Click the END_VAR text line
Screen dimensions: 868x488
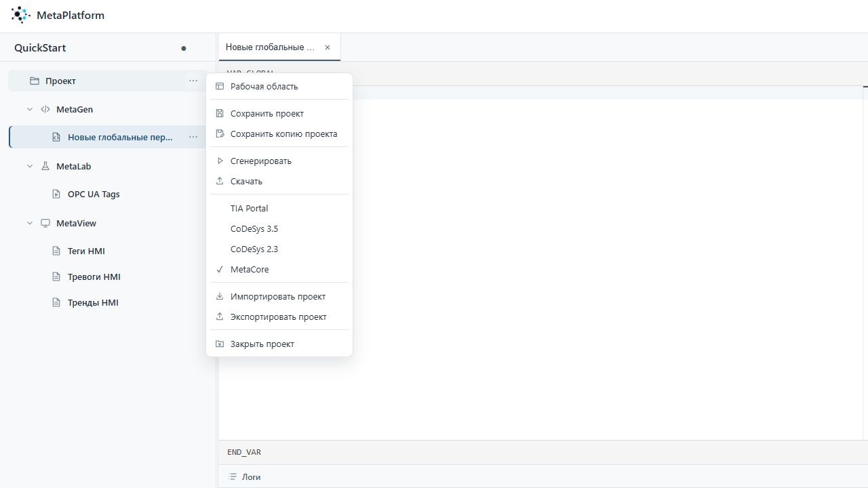[x=244, y=452]
